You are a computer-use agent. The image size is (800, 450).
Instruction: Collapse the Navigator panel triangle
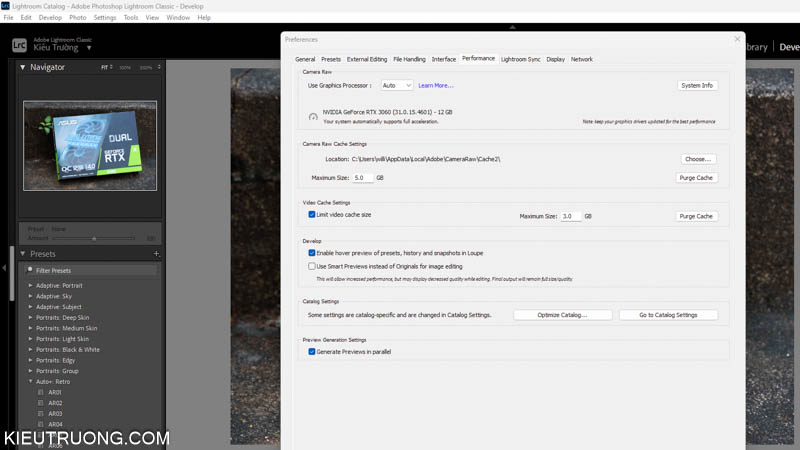pyautogui.click(x=22, y=67)
